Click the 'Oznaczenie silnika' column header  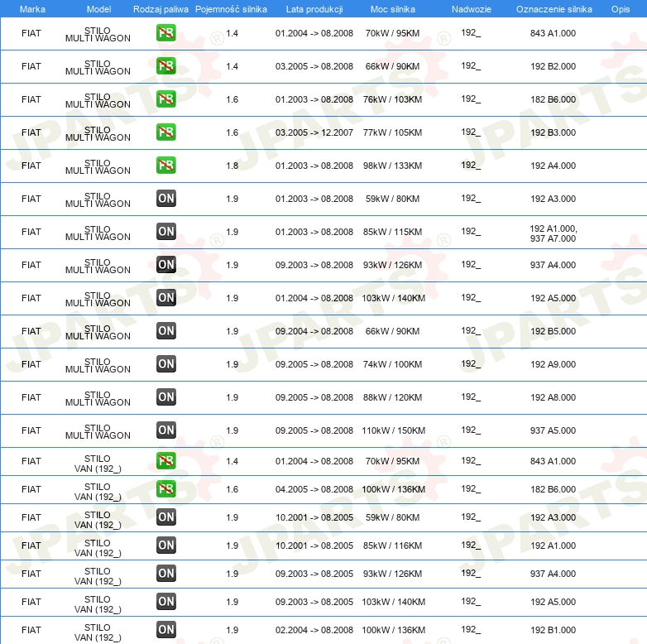[554, 9]
